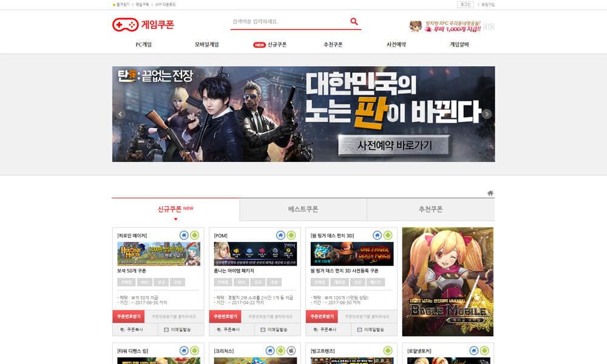607x364 pixels.
Task: Open the Heroine Maker banner thumbnail
Action: 158,254
